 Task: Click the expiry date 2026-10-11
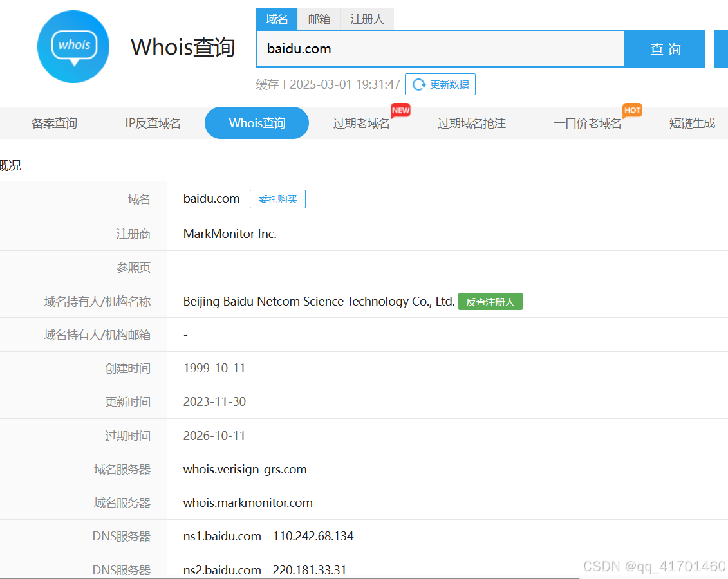click(x=214, y=436)
